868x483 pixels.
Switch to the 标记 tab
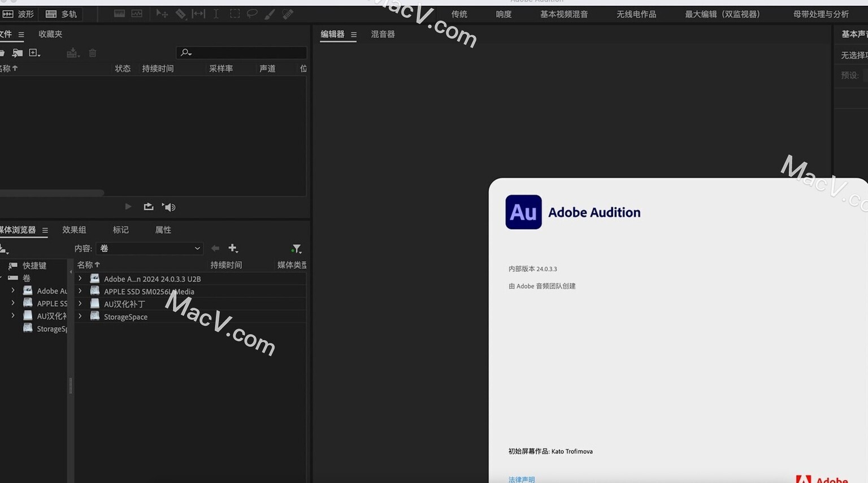(120, 230)
